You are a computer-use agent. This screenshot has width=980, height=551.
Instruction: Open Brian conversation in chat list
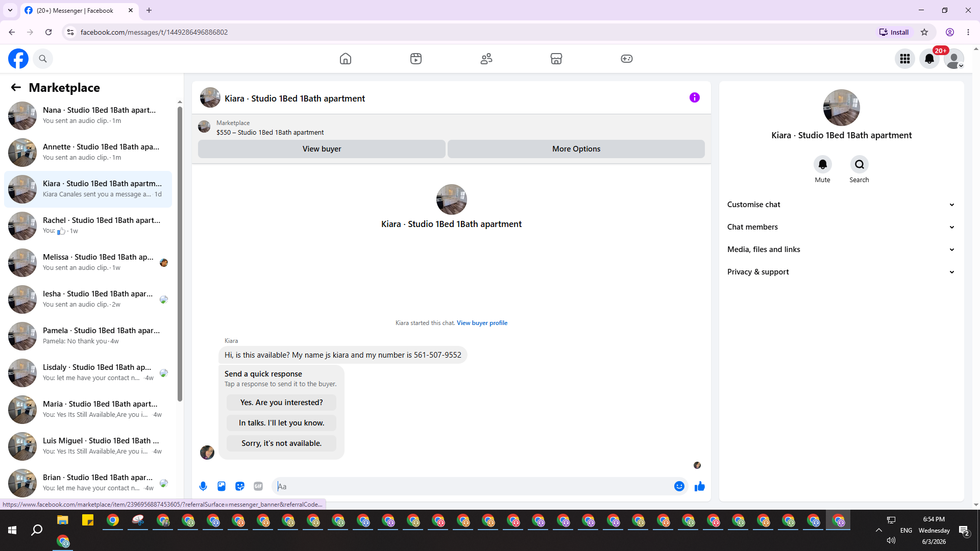point(88,483)
